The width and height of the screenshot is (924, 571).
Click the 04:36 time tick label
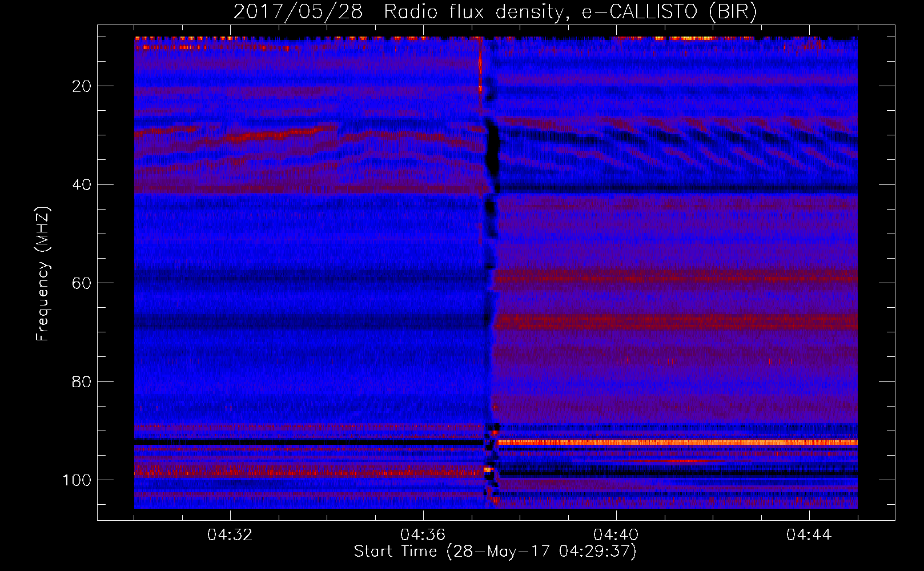tap(423, 535)
